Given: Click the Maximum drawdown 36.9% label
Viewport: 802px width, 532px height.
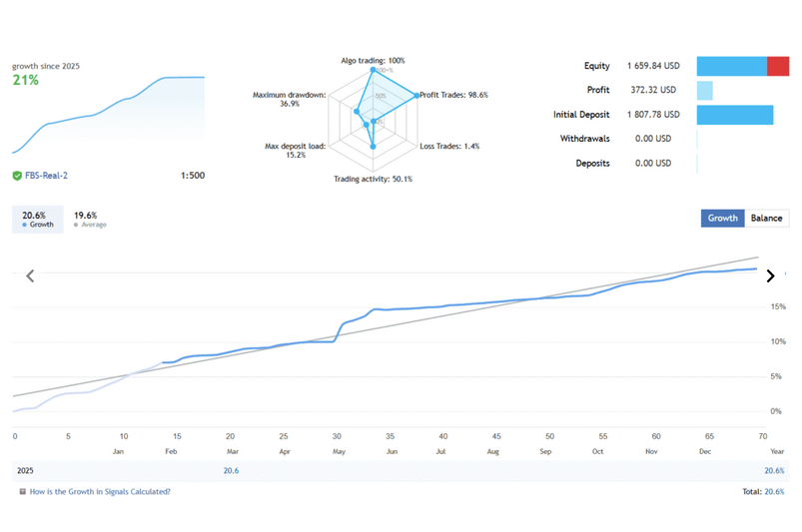Looking at the screenshot, I should tap(289, 99).
